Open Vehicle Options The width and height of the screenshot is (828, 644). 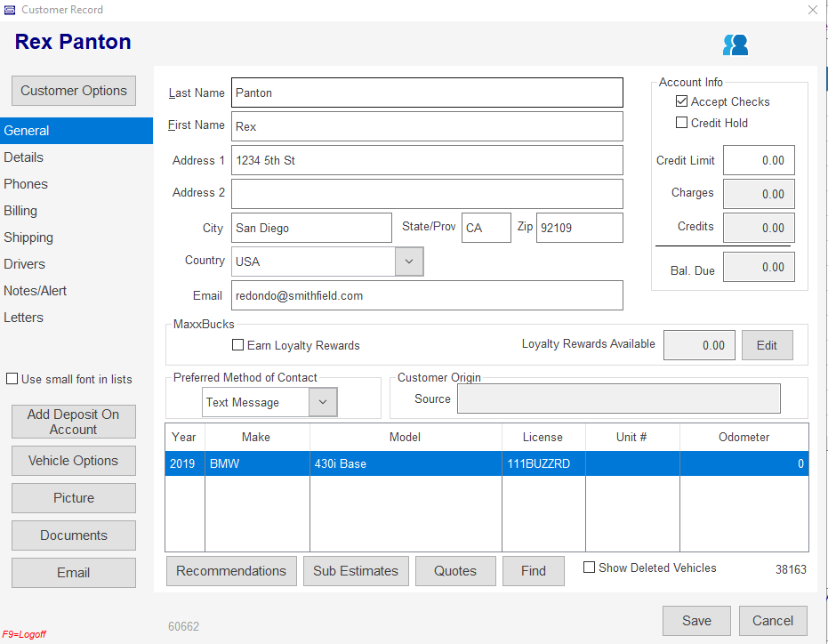[x=74, y=461]
